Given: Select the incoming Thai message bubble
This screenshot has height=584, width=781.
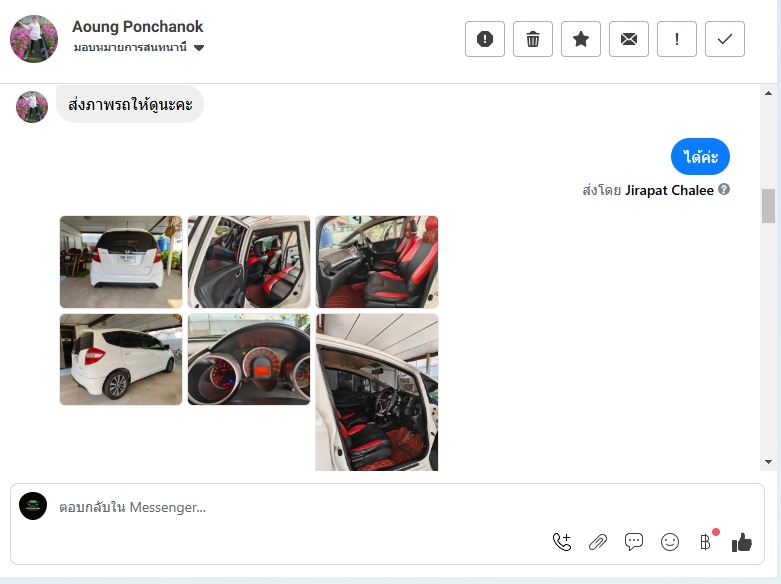Looking at the screenshot, I should (130, 104).
